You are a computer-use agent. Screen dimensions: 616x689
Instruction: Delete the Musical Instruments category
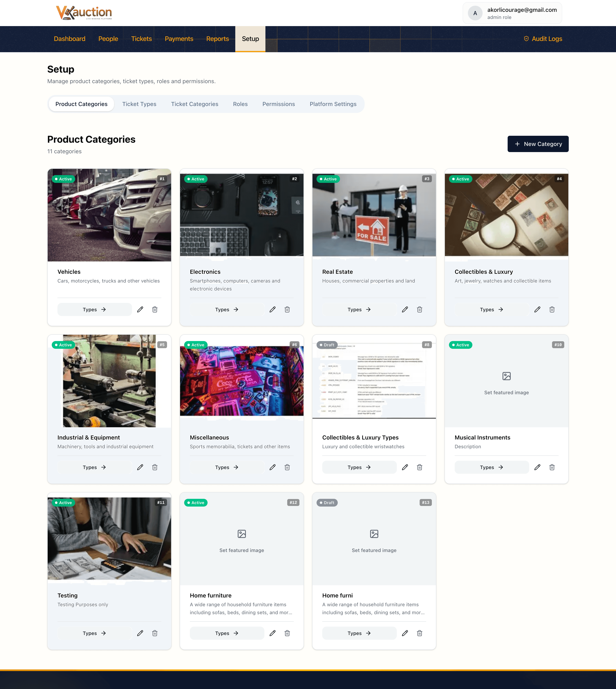[552, 467]
